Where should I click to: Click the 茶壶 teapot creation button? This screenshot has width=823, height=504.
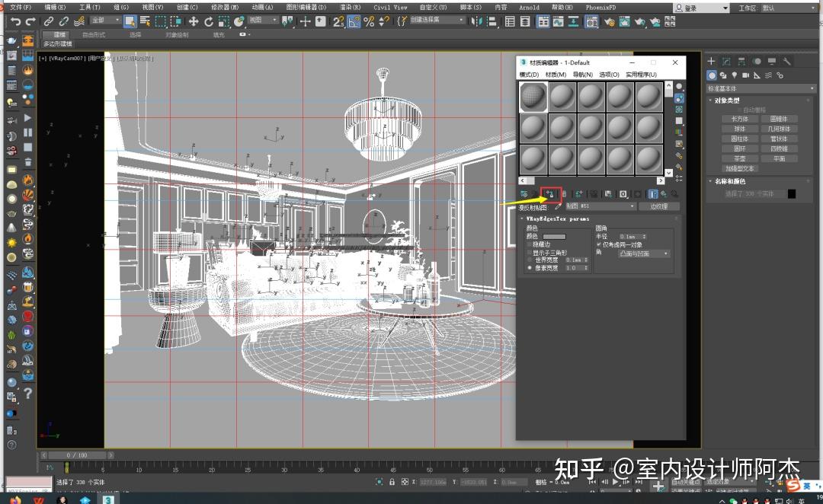[739, 158]
